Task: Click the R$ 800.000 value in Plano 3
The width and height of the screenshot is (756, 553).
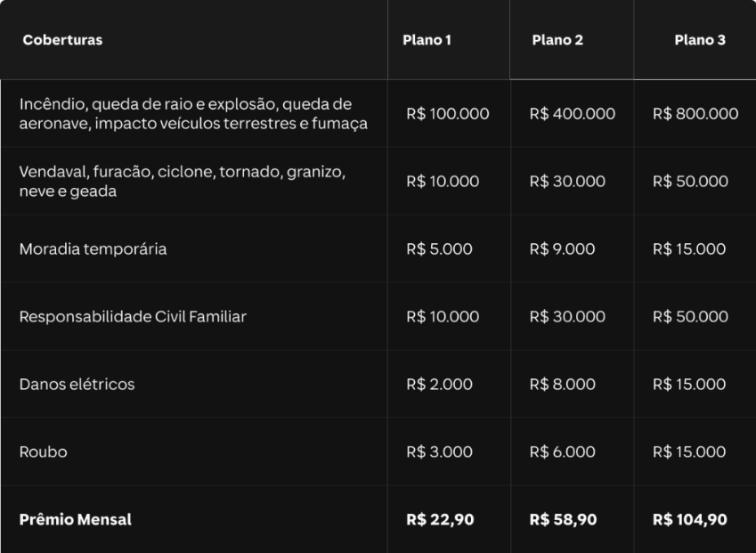Action: pyautogui.click(x=695, y=114)
